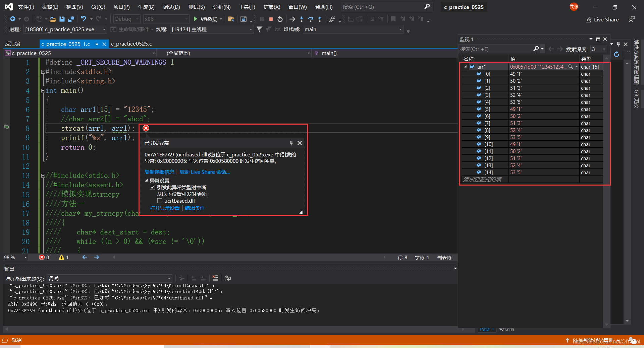644x348 pixels.
Task: Click the Step Into arrow icon
Action: (x=302, y=19)
